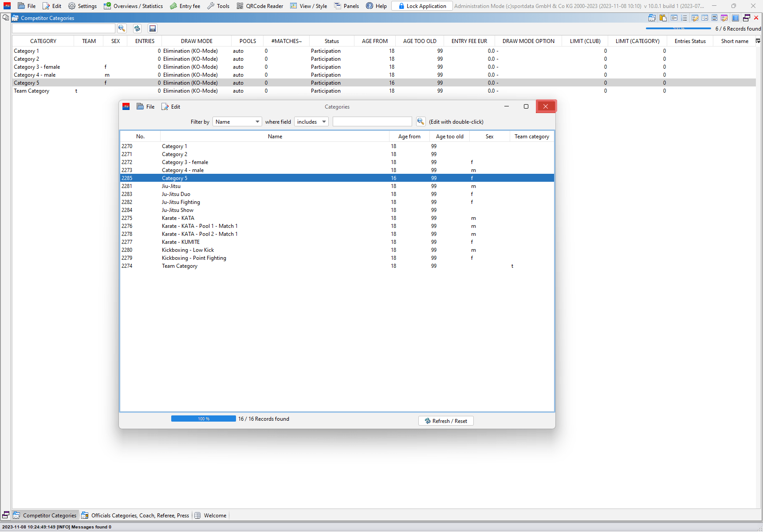Click the refresh arrows icon beside search
The height and width of the screenshot is (532, 763).
point(137,28)
